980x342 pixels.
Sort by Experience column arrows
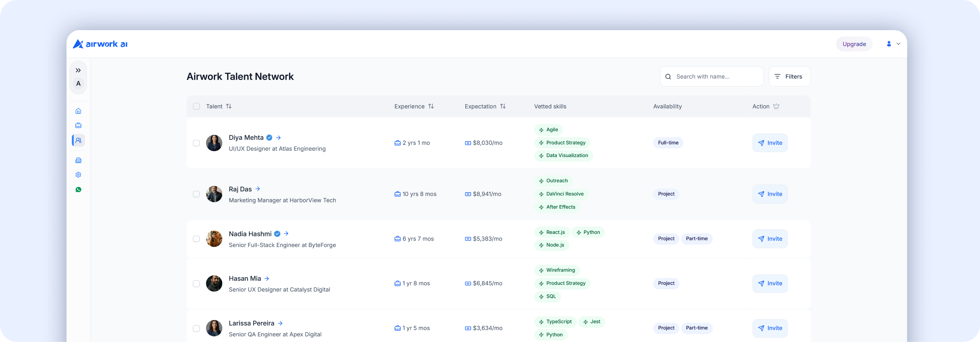point(431,107)
